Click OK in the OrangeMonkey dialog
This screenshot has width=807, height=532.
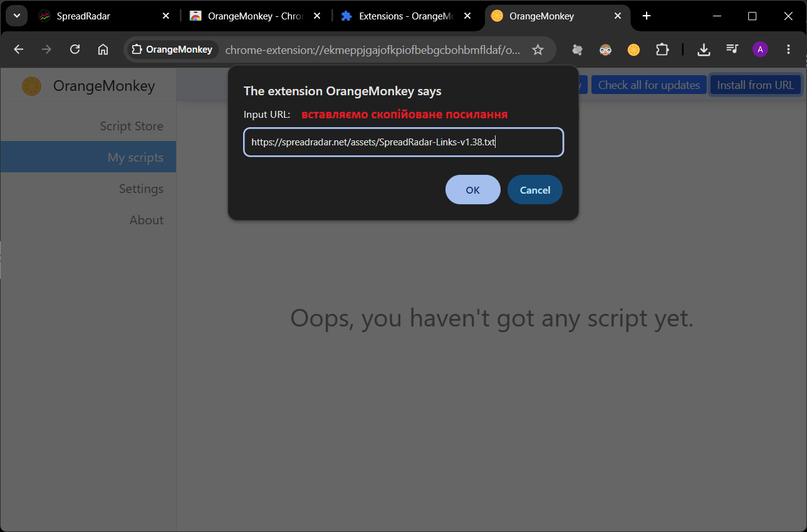point(472,190)
